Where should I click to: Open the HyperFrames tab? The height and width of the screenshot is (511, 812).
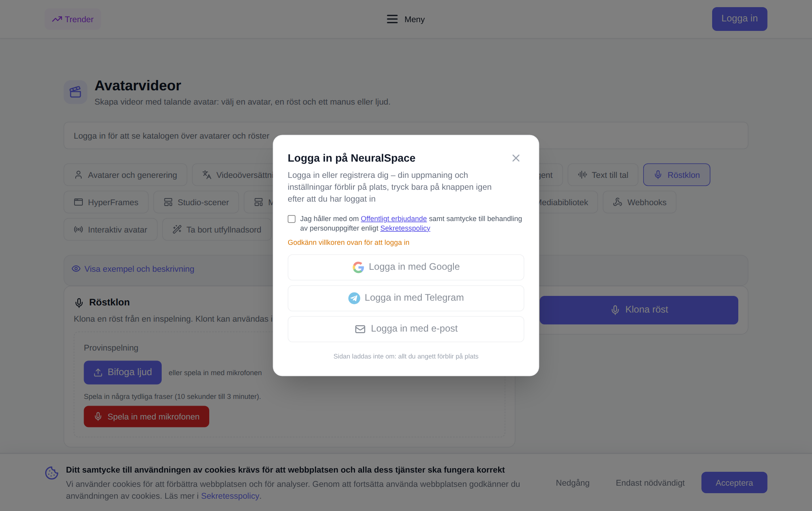(x=106, y=202)
